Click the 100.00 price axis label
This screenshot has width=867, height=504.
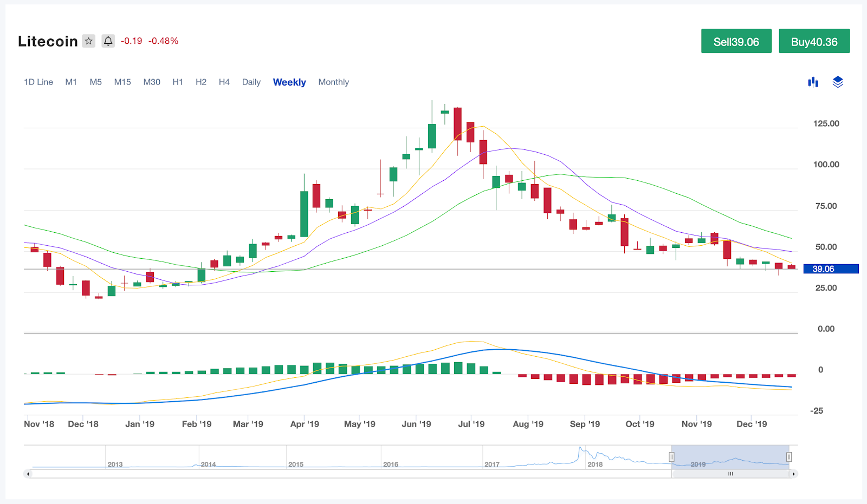[x=826, y=165]
